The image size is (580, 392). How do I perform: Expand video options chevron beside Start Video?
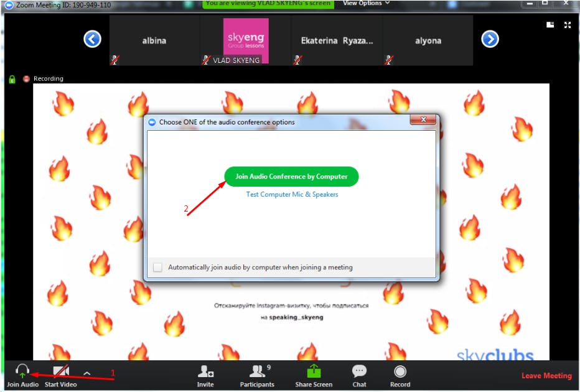click(87, 373)
